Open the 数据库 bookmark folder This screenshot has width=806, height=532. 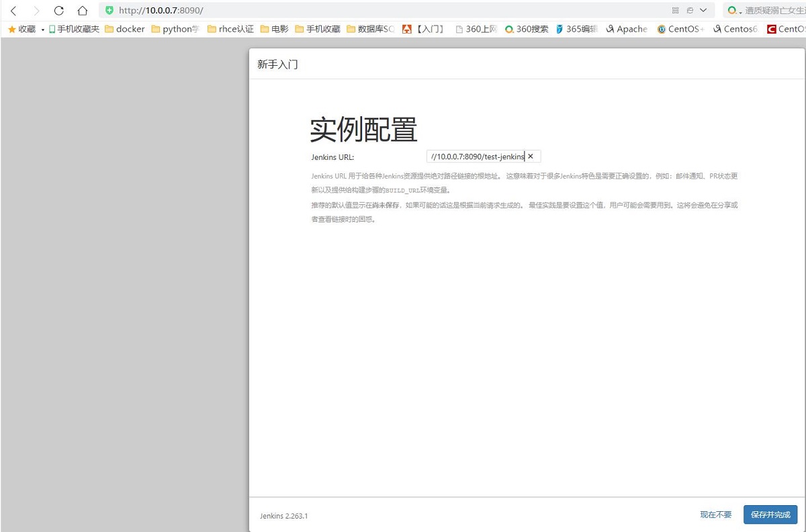coord(370,29)
